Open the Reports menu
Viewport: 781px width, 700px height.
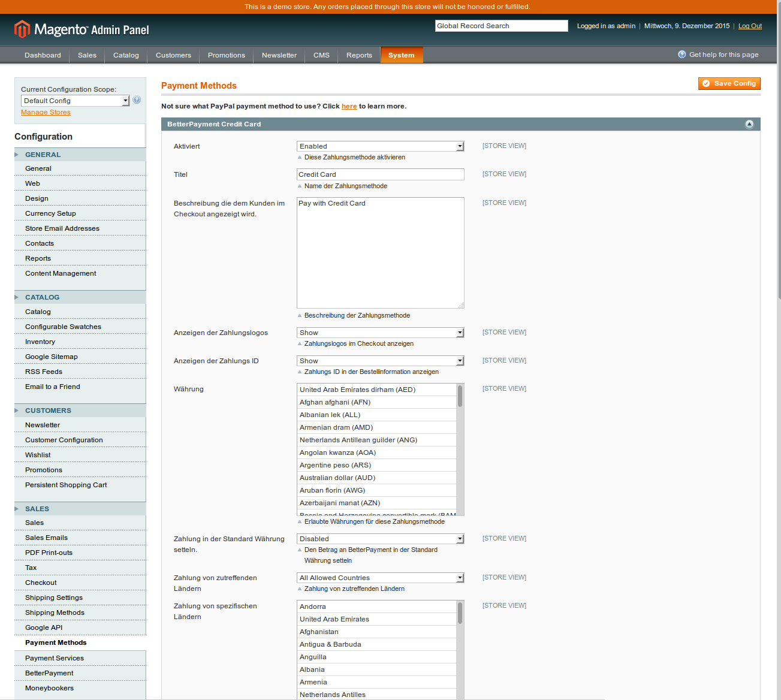359,55
